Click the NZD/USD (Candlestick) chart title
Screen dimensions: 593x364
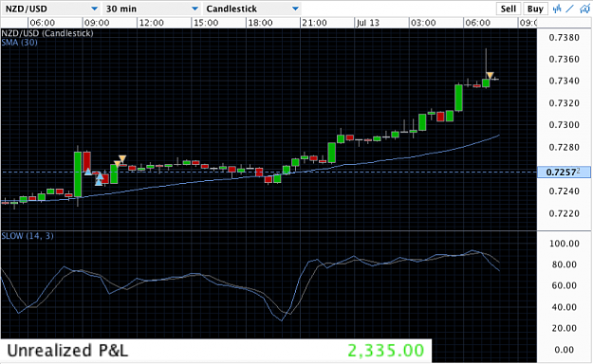(47, 33)
